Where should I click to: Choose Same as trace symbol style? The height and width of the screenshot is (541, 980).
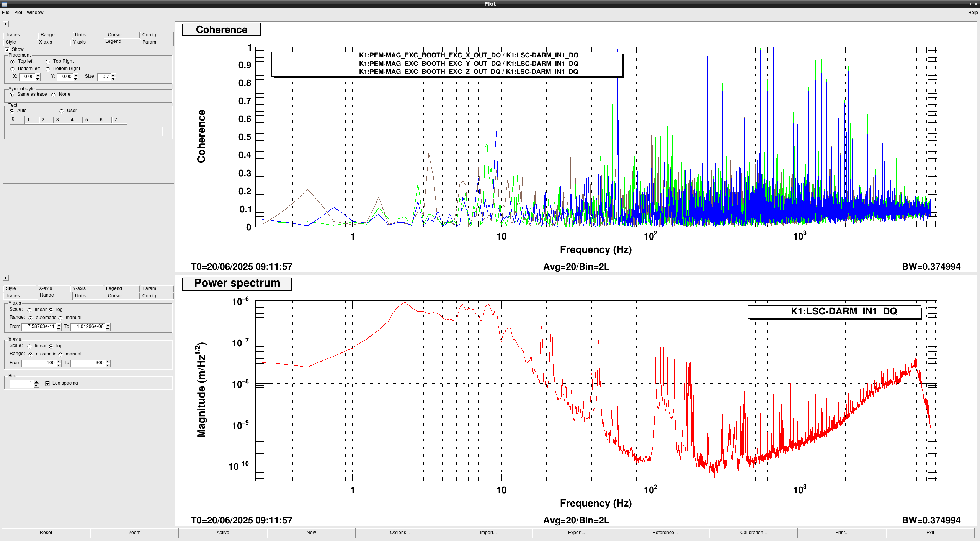(x=12, y=95)
